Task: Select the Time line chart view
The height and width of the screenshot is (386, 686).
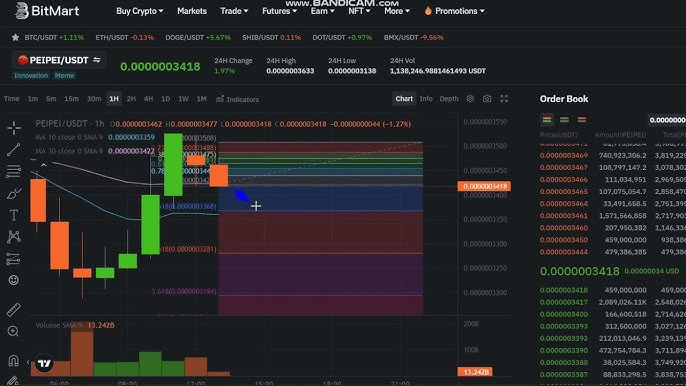Action: coord(11,99)
